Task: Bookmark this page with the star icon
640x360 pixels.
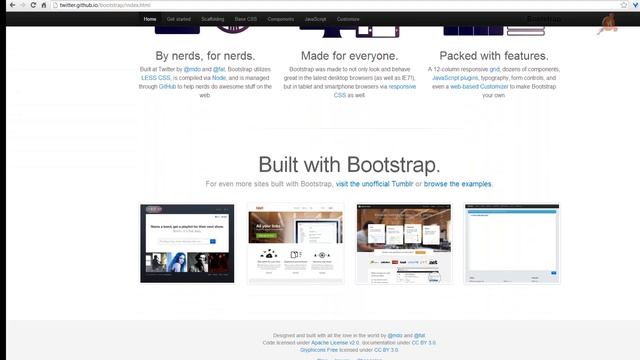Action: (x=624, y=5)
